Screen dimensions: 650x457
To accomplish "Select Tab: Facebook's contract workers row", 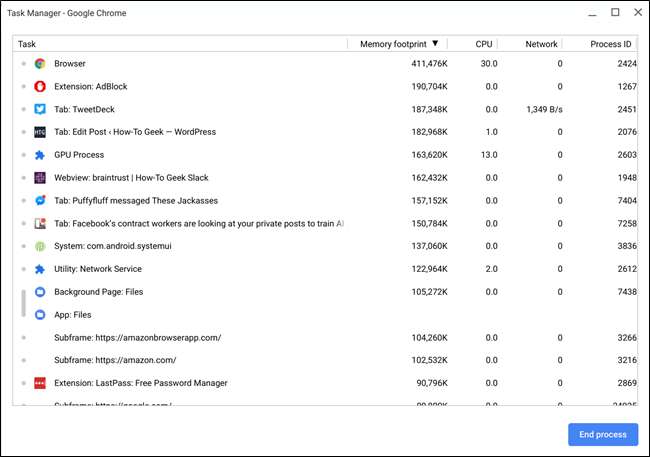I will pyautogui.click(x=325, y=224).
